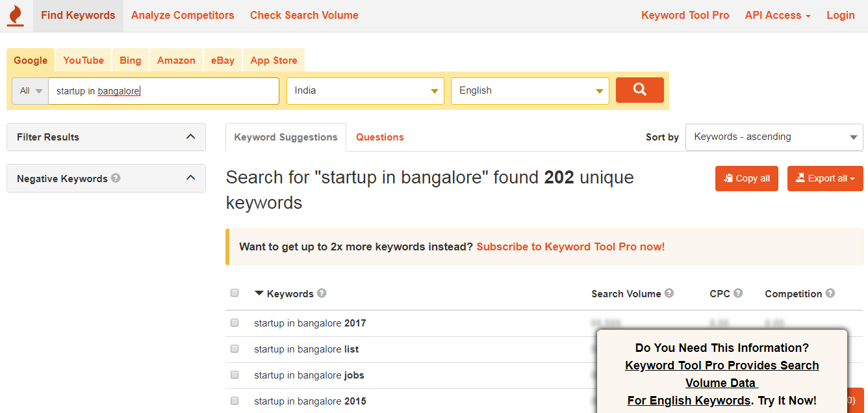Check the 'startup in bangalore 2017' row

click(x=235, y=323)
